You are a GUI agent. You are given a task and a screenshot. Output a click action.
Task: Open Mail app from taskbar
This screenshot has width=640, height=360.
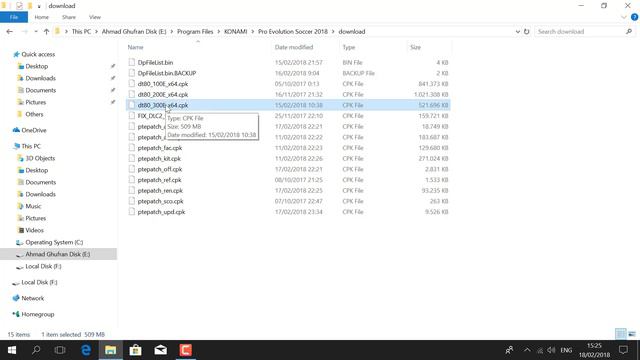(160, 350)
